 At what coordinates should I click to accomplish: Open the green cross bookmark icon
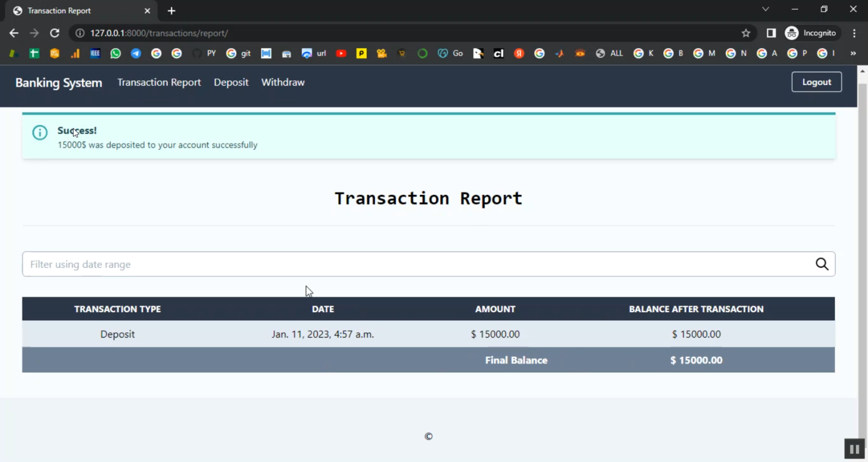[34, 53]
